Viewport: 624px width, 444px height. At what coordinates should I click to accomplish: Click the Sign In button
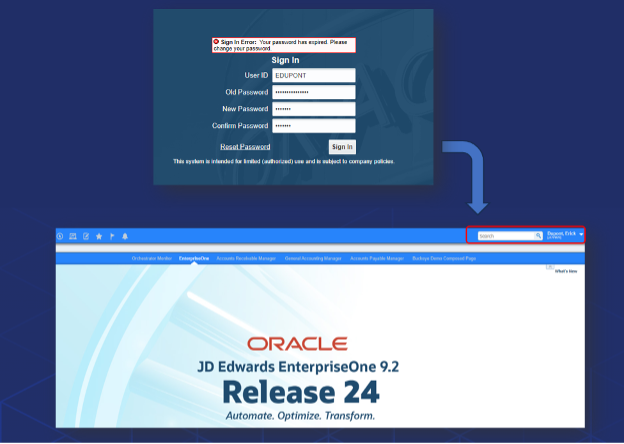342,147
